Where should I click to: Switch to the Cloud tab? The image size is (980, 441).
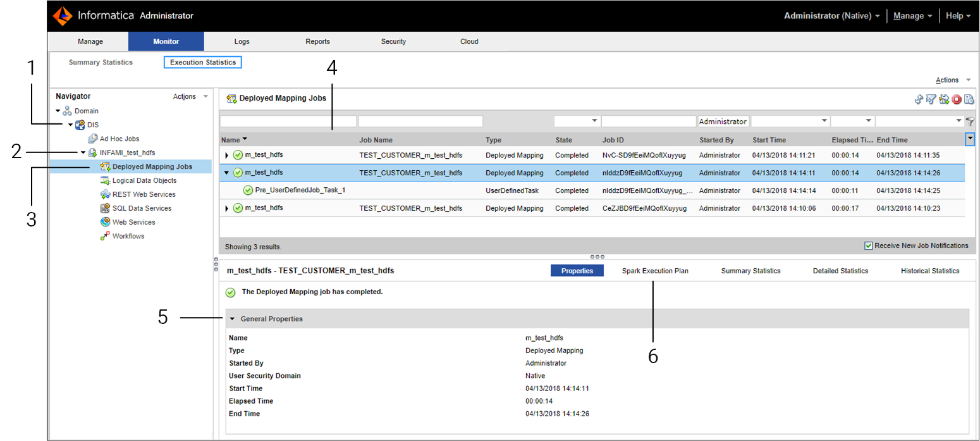[469, 42]
